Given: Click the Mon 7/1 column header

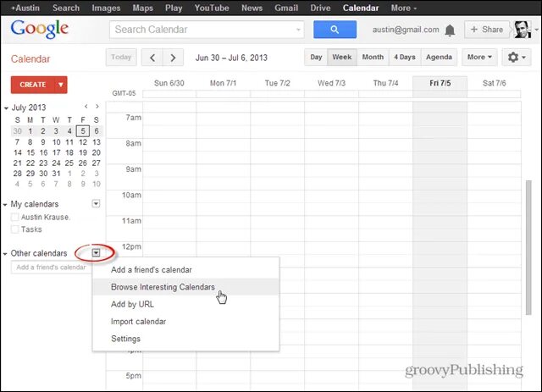Looking at the screenshot, I should point(223,83).
